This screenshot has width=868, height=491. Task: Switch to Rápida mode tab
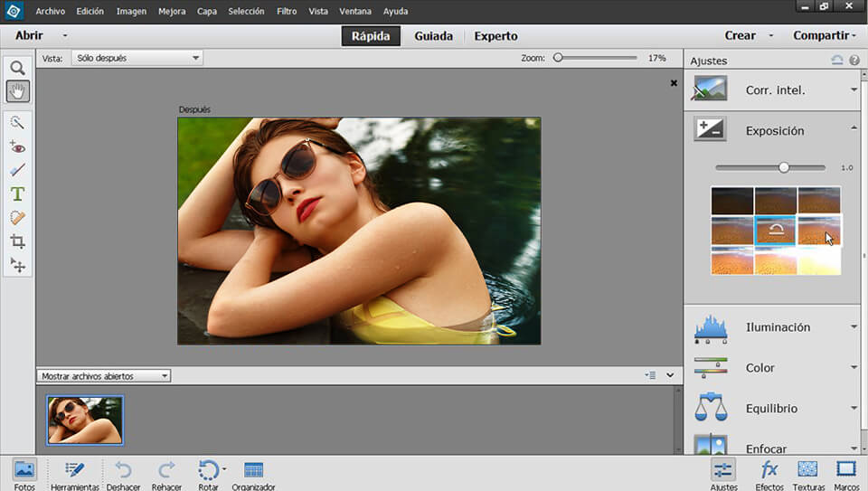tap(371, 36)
